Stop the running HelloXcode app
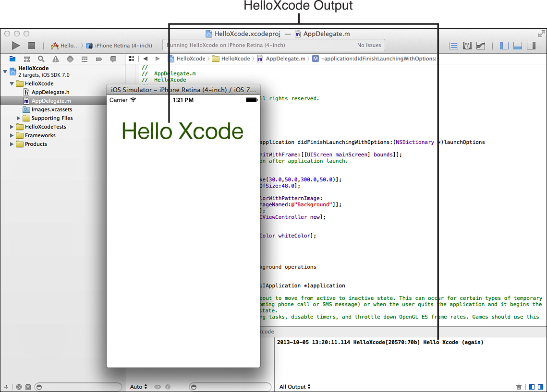 pyautogui.click(x=31, y=46)
